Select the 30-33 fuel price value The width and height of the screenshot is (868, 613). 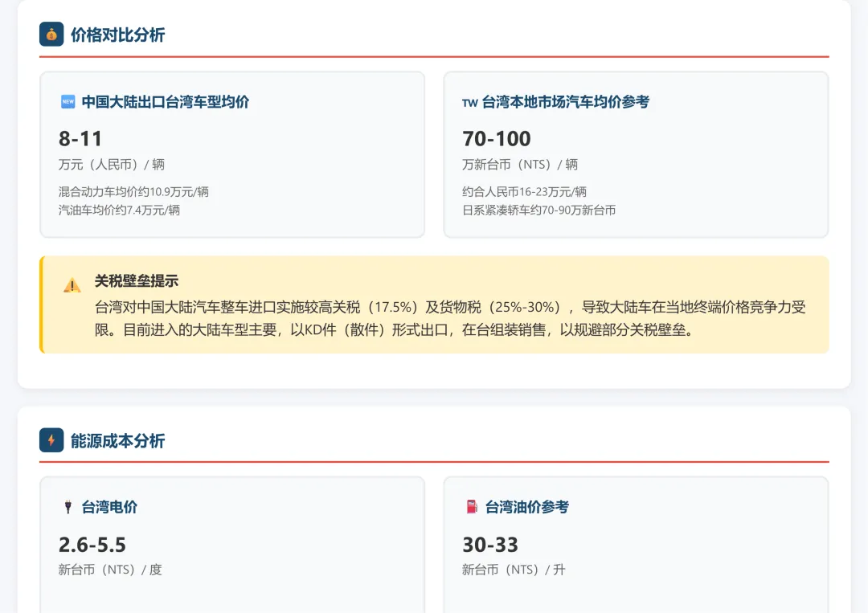[490, 545]
